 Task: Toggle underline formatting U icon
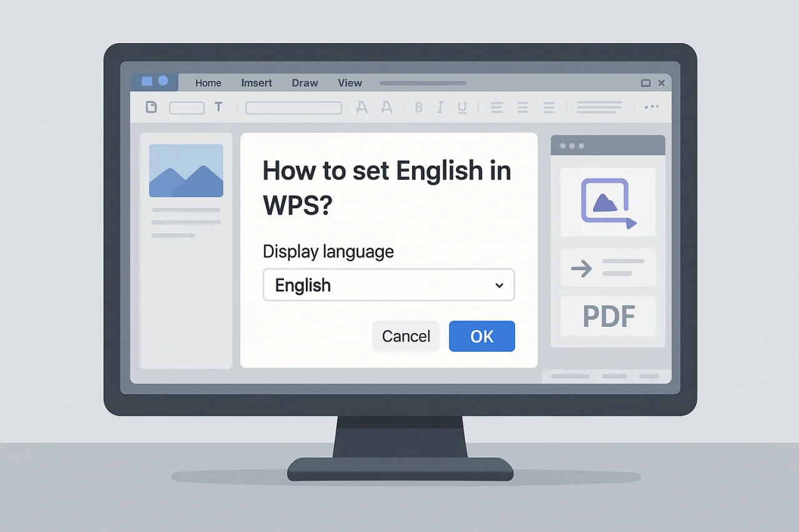click(462, 108)
